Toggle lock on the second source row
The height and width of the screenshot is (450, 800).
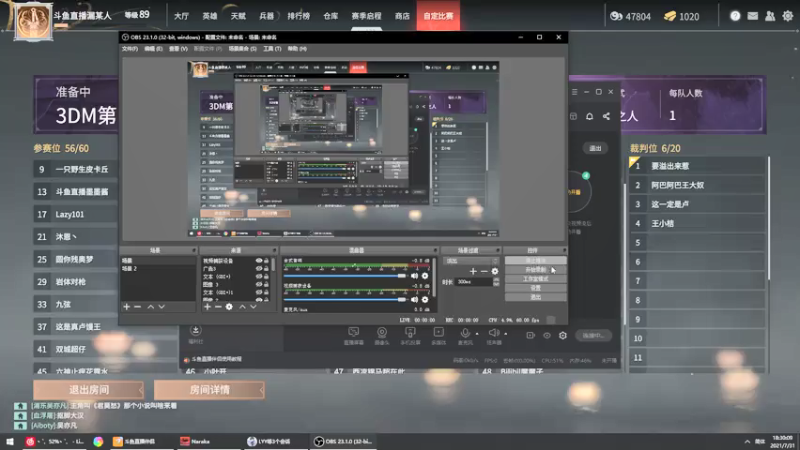pos(266,268)
